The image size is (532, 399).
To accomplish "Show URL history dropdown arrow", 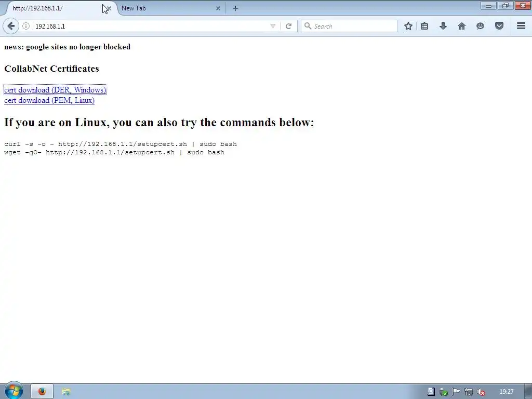I will pyautogui.click(x=273, y=26).
